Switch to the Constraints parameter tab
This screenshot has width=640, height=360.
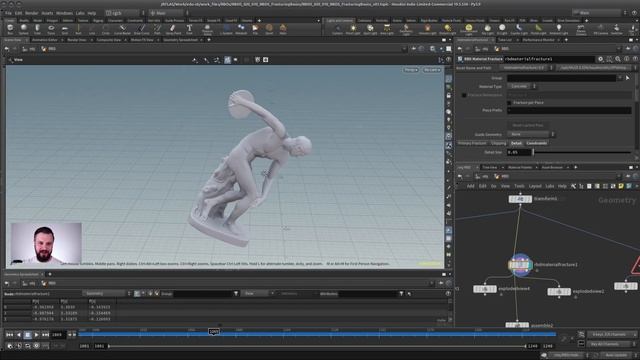tap(536, 143)
